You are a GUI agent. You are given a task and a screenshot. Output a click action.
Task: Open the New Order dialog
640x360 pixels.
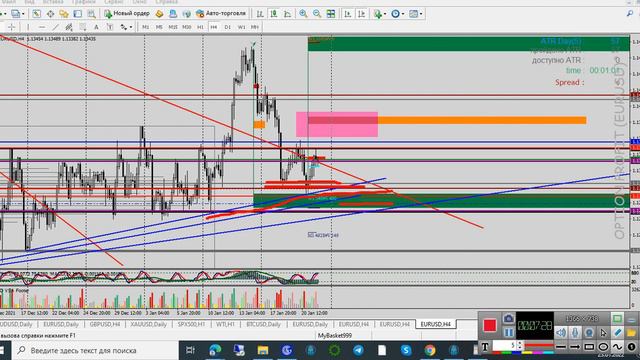127,13
